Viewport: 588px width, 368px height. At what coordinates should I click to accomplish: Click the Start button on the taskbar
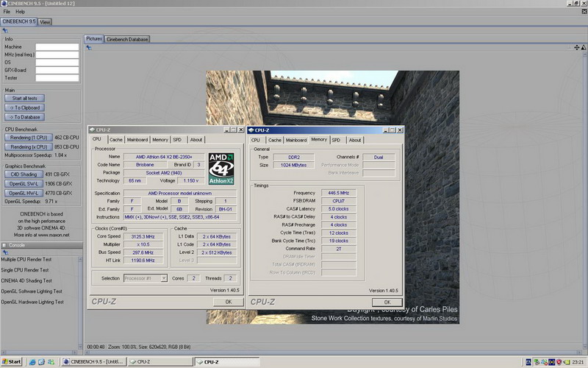(11, 362)
